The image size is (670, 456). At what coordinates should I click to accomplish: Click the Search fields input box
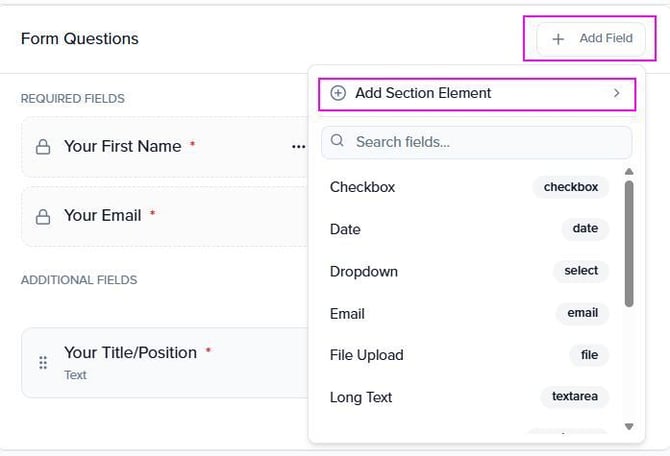480,142
